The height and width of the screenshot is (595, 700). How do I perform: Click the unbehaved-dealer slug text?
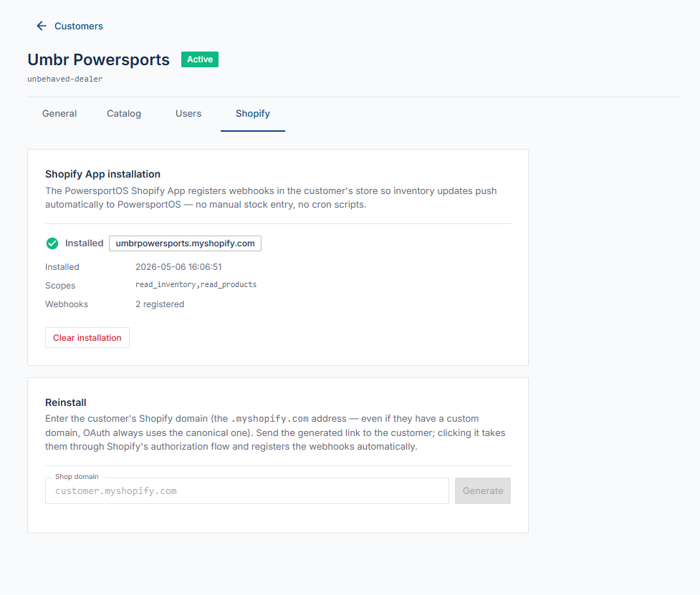point(64,79)
